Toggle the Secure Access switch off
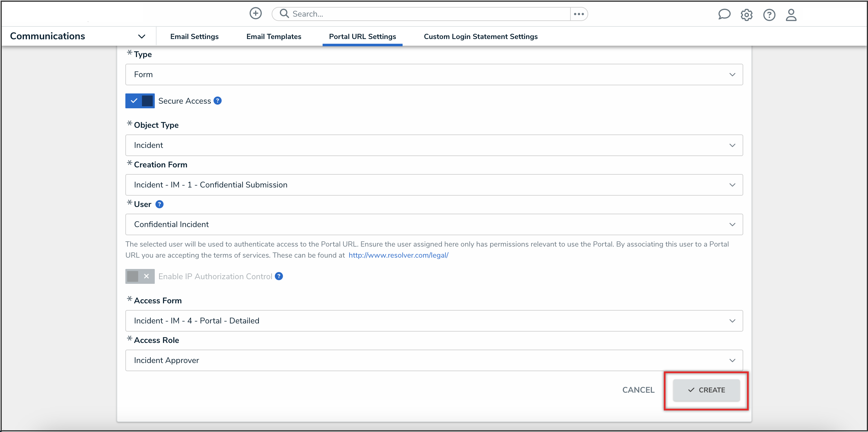868x432 pixels. coord(140,101)
